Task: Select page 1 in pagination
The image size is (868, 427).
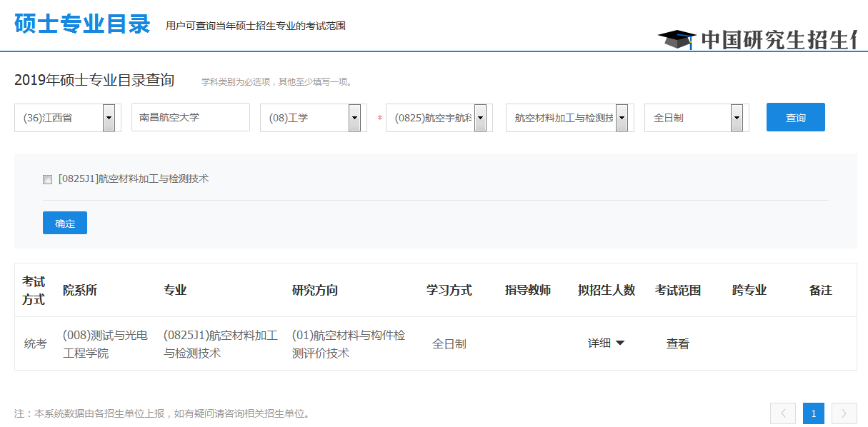Action: 813,413
